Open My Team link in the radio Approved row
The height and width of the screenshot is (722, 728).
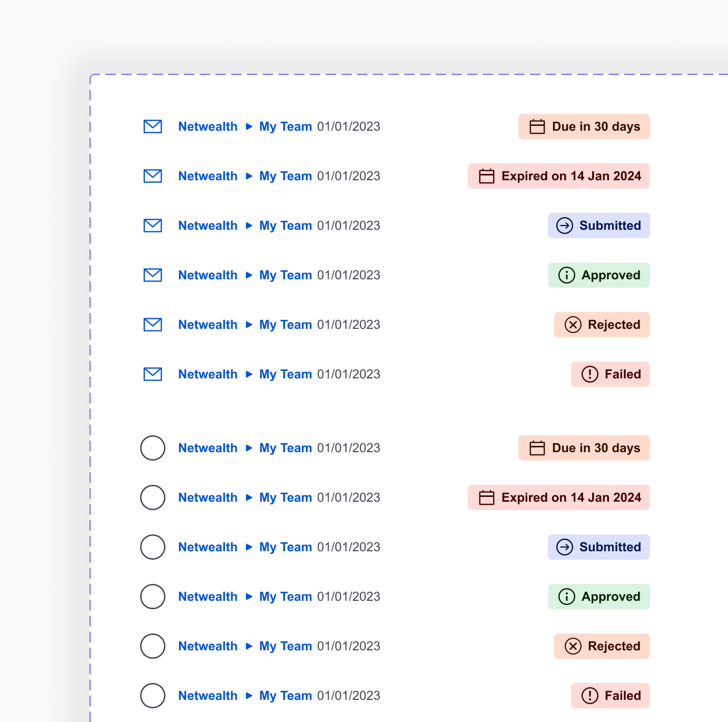(x=286, y=597)
